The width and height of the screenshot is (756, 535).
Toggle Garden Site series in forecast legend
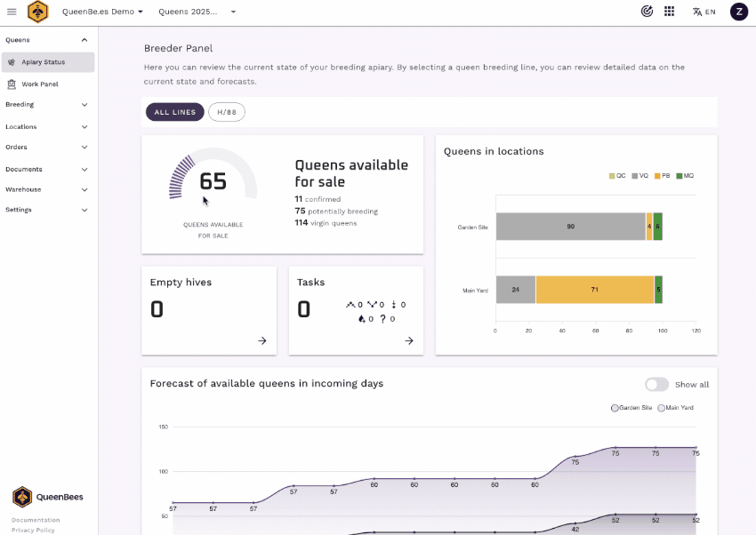point(631,407)
